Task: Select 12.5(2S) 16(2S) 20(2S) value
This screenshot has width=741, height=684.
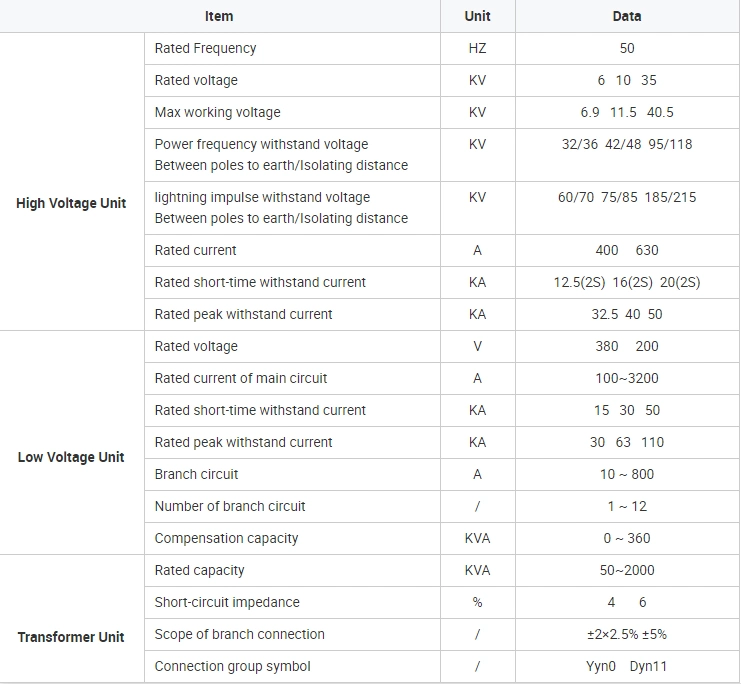Action: (627, 282)
